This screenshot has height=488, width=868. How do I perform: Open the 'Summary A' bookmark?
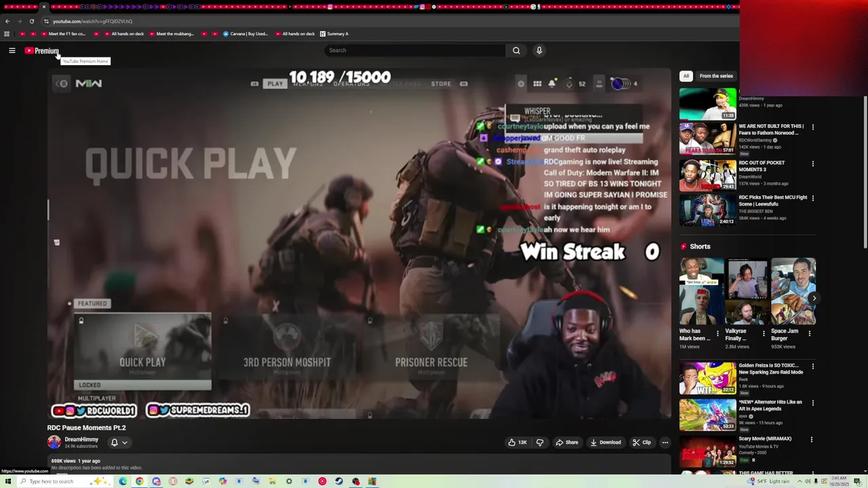click(x=334, y=34)
